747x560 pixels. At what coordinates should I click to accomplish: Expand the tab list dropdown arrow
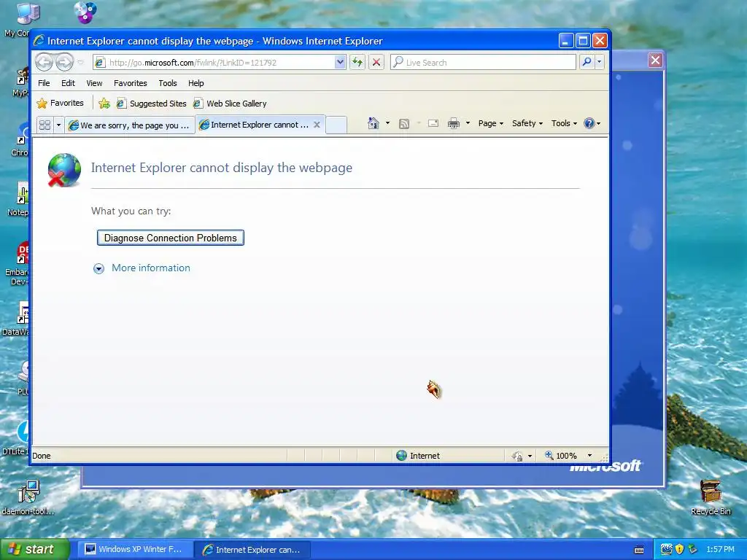click(x=58, y=125)
